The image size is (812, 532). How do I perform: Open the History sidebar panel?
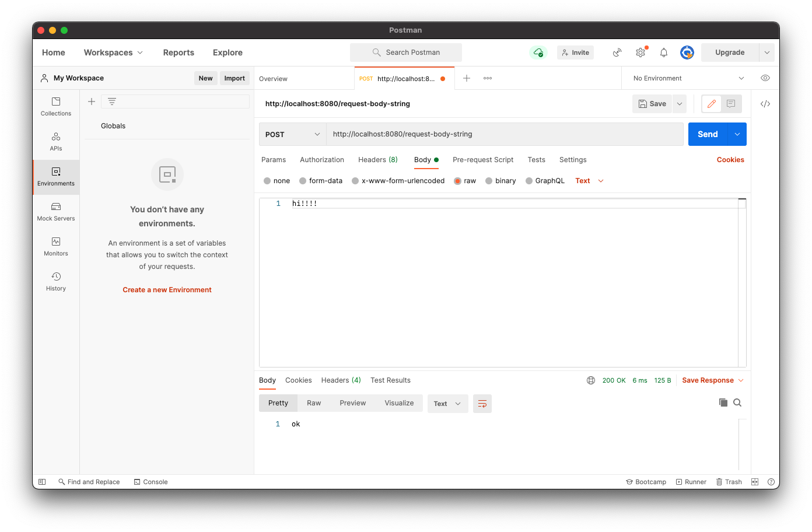point(56,282)
